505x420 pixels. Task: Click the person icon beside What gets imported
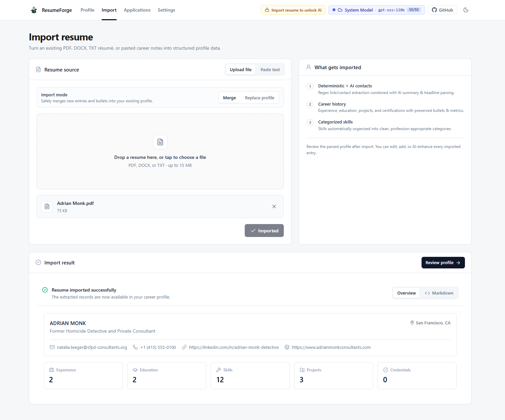click(309, 67)
